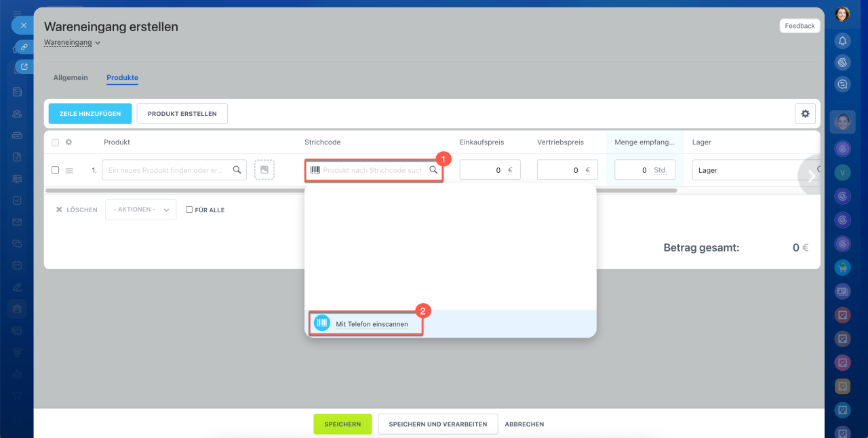Close the slider panel with the X icon
Screen dimensions: 868x438
tap(23, 25)
